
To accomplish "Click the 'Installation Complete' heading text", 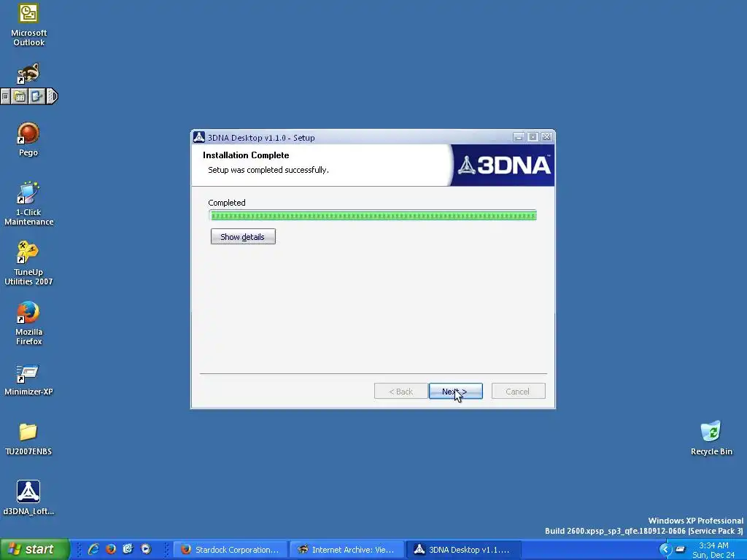I will pyautogui.click(x=246, y=155).
